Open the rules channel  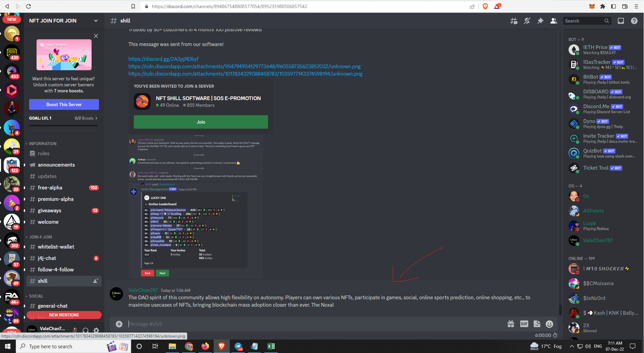pos(64,153)
